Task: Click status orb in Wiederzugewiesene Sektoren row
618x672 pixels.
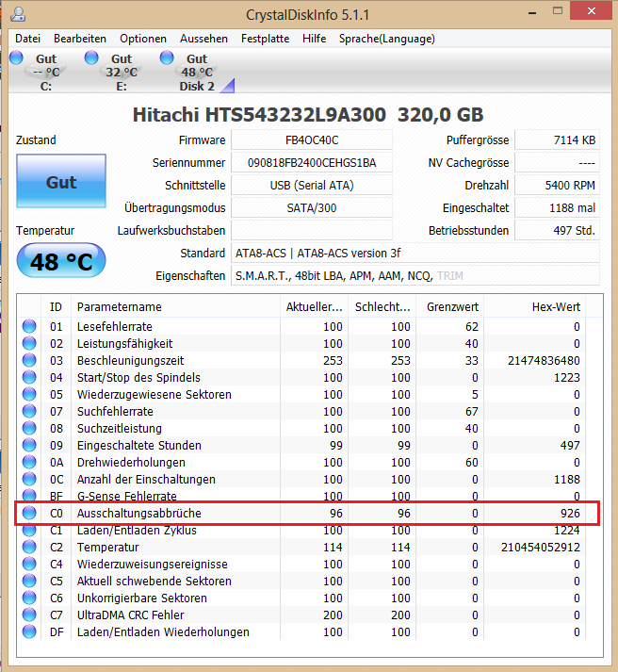Action: click(29, 394)
